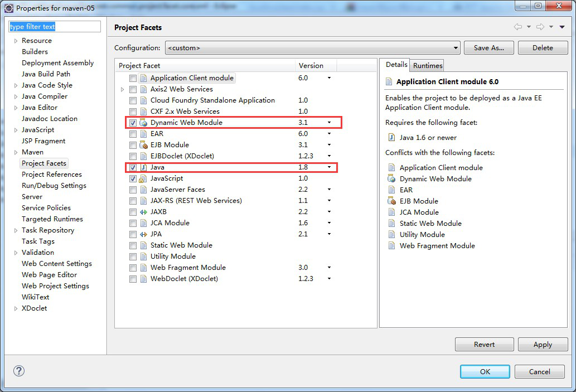This screenshot has height=392, width=576.
Task: Click the WebDoclet (XDoclet) facet icon
Action: point(144,279)
